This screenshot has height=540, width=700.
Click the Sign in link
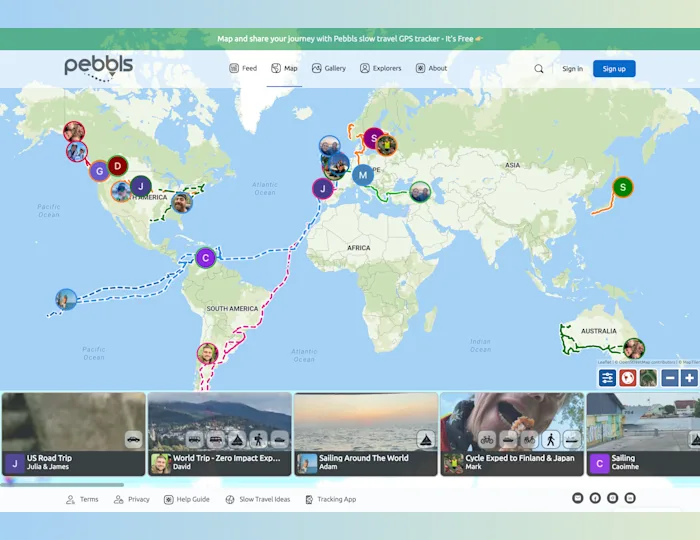pyautogui.click(x=572, y=69)
